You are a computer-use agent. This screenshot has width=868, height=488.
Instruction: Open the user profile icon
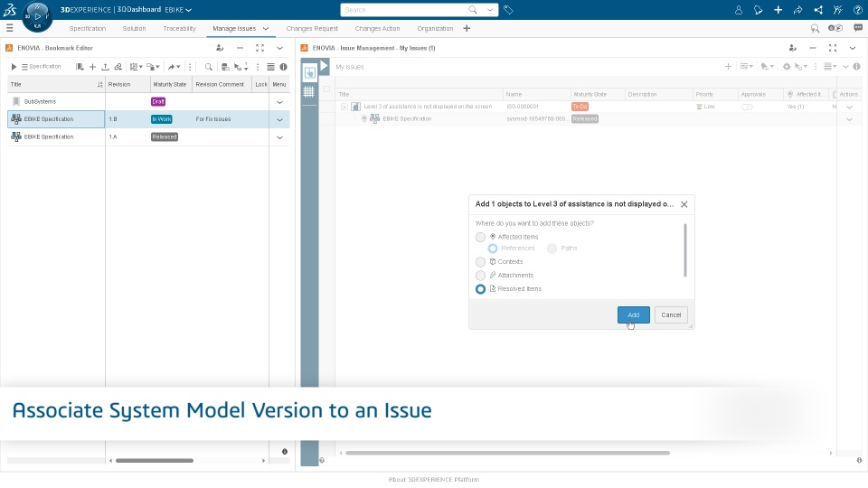(739, 10)
